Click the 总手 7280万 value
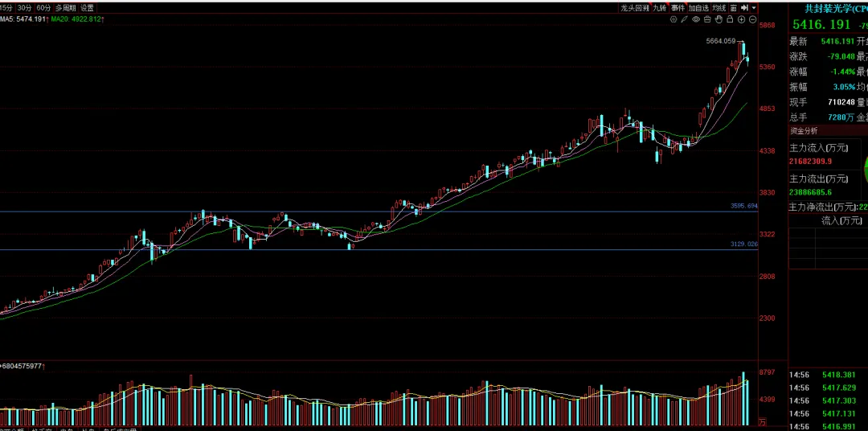The height and width of the screenshot is (431, 868). (841, 117)
